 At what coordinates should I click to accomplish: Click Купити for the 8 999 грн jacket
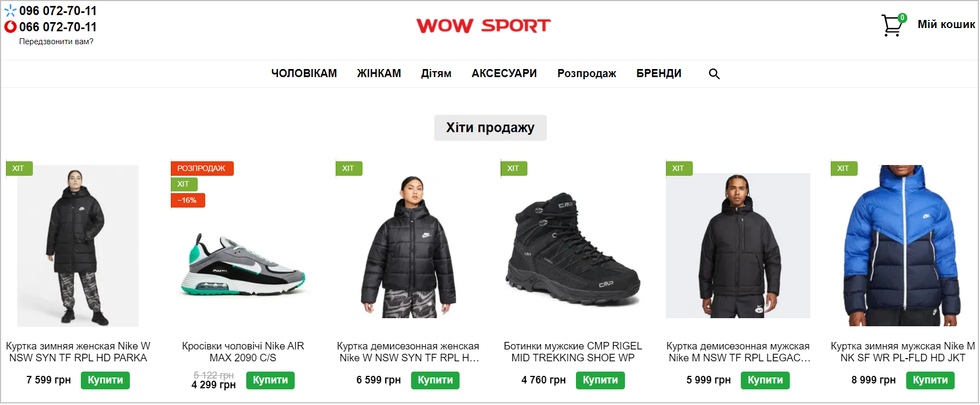930,380
